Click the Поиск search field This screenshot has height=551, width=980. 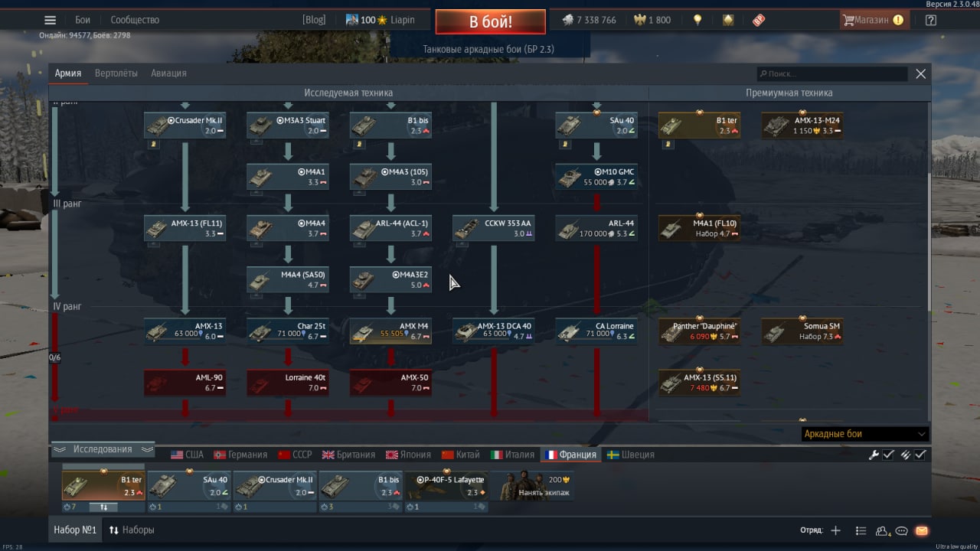click(x=832, y=73)
